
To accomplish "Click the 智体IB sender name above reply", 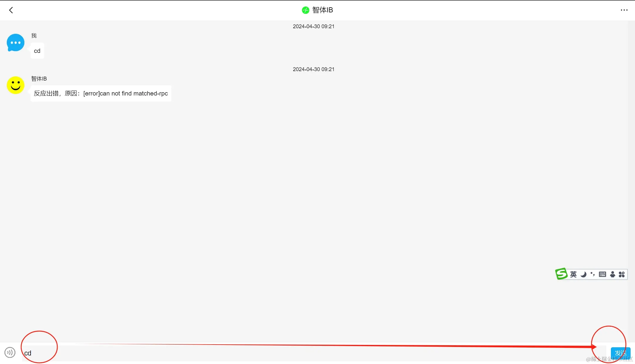I will point(39,79).
